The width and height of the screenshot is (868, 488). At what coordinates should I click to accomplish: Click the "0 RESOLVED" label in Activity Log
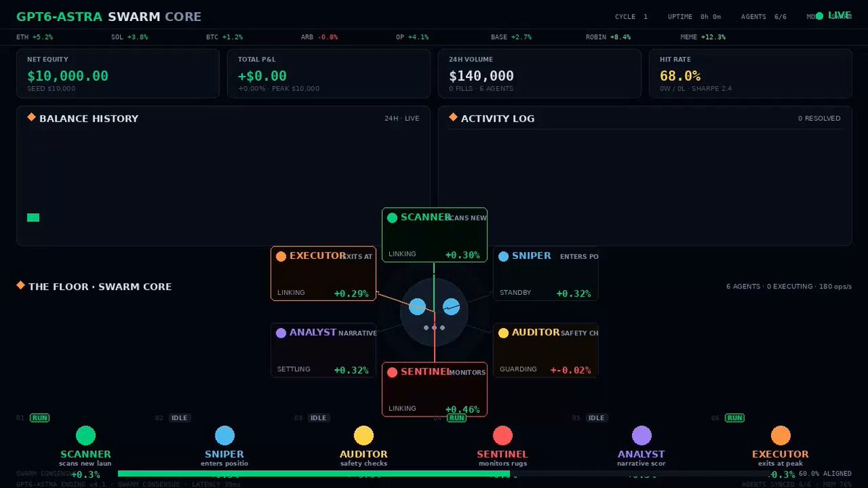point(820,118)
